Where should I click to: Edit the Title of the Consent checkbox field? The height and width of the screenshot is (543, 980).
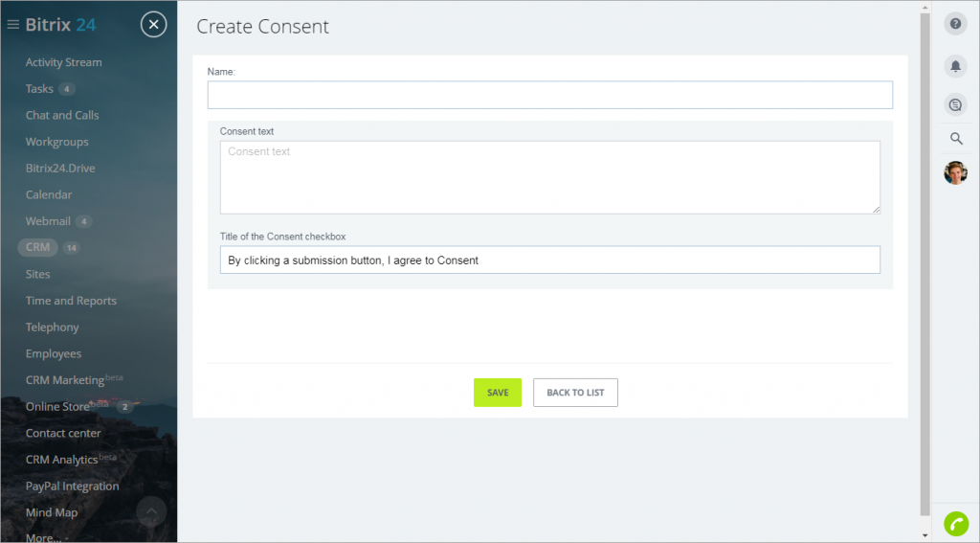click(550, 260)
